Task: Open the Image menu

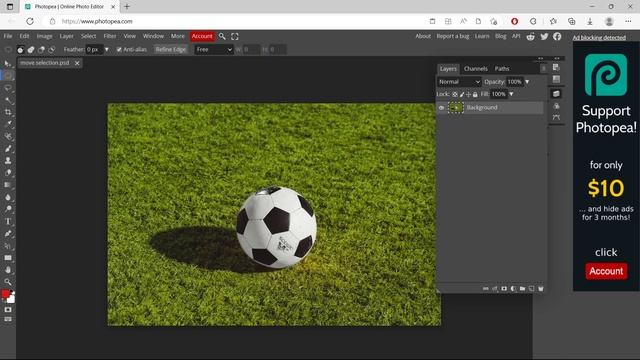Action: (44, 36)
